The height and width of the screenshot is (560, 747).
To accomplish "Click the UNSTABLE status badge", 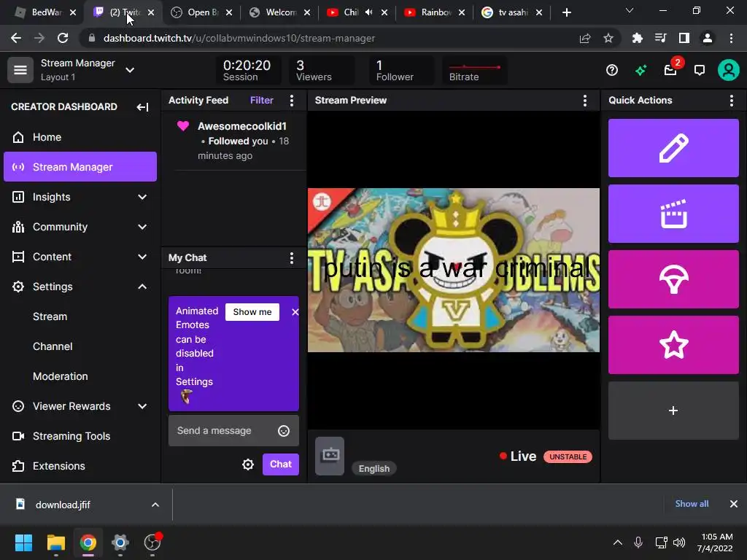I will (x=568, y=456).
